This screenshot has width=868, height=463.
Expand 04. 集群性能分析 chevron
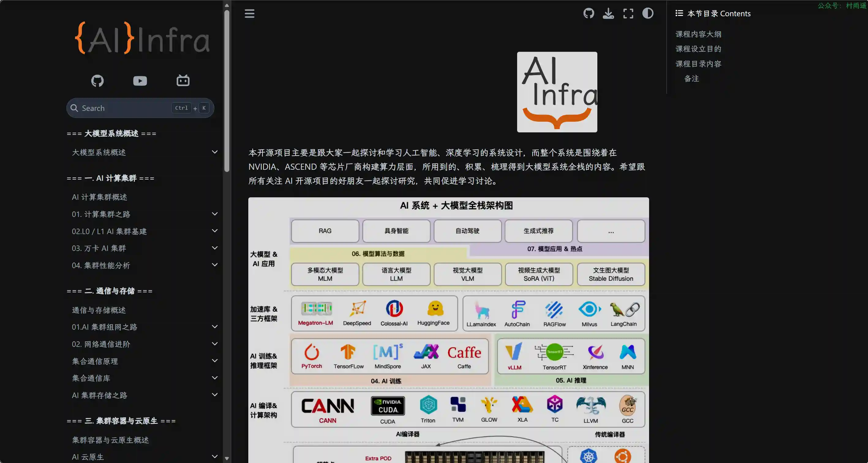(x=215, y=265)
